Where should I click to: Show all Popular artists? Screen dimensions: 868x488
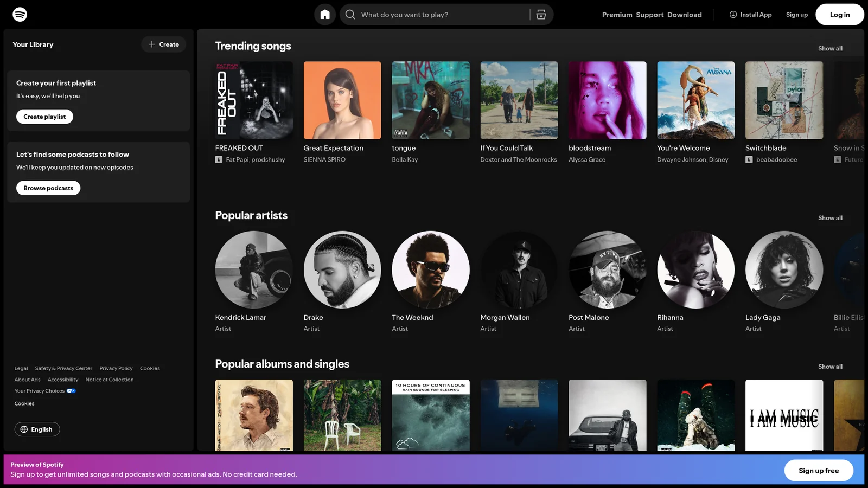[x=830, y=218]
